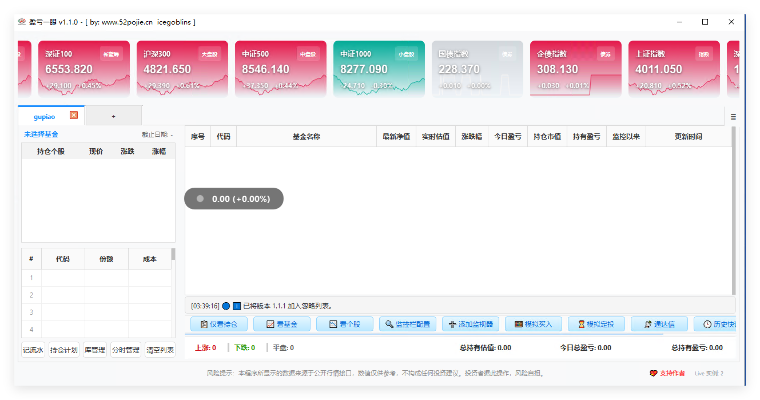
Task: Click the 总持有盈亏: 0.00 status value
Action: coord(697,348)
